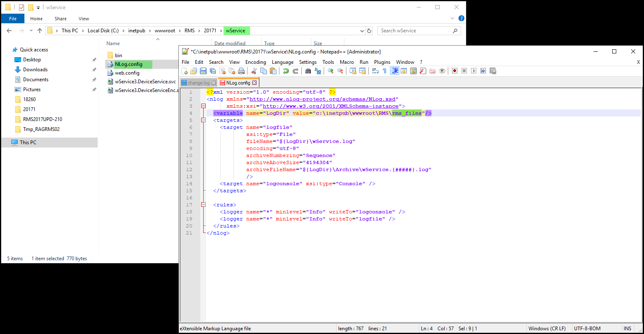This screenshot has height=334, width=644.
Task: Create a new document in Notepad++ toolbar
Action: (x=185, y=71)
